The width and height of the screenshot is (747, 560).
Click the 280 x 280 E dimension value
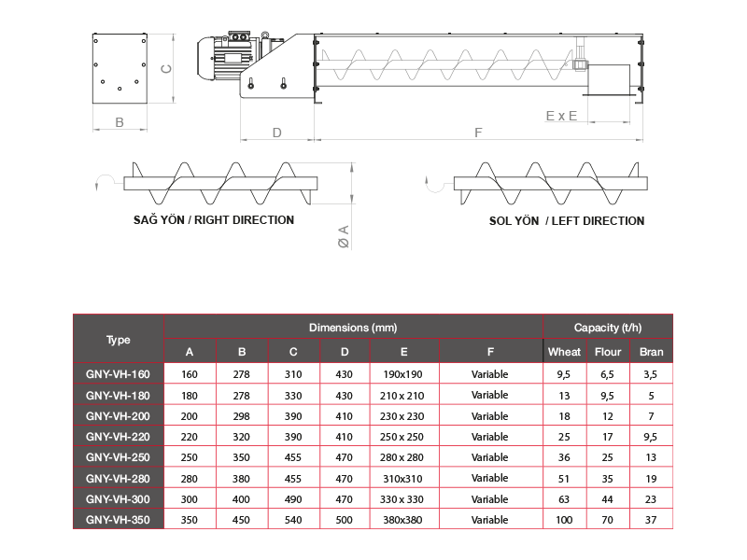point(402,457)
